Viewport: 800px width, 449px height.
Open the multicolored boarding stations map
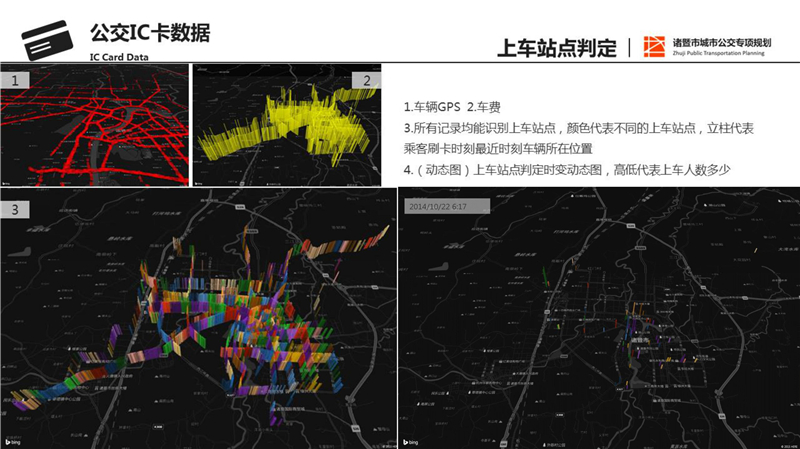[197, 320]
